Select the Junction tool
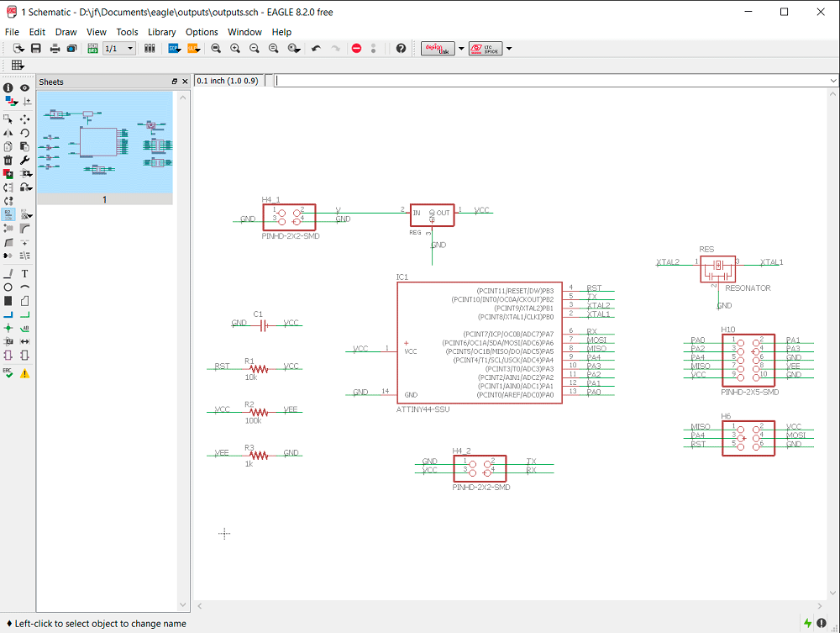The image size is (840, 633). [8, 328]
